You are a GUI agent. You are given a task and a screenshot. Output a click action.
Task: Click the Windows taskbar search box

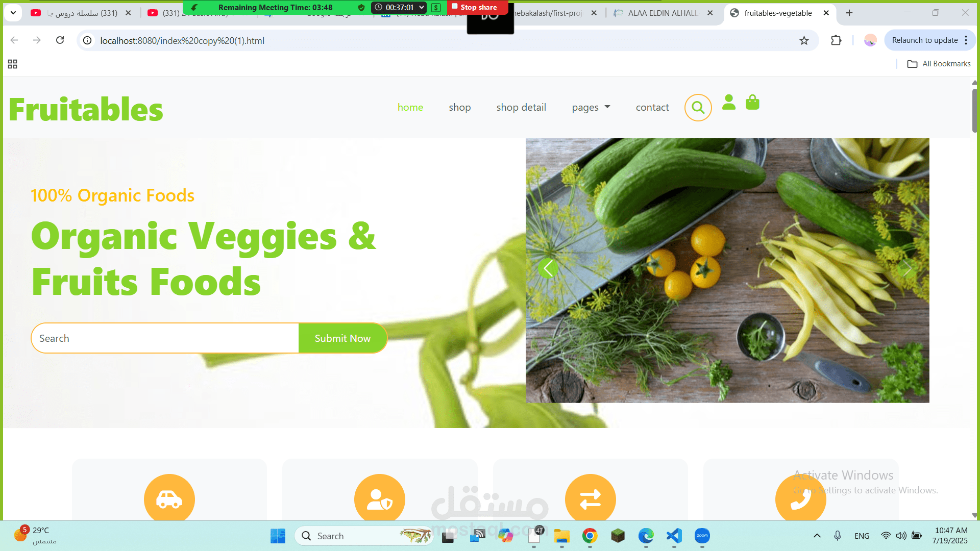pyautogui.click(x=363, y=536)
